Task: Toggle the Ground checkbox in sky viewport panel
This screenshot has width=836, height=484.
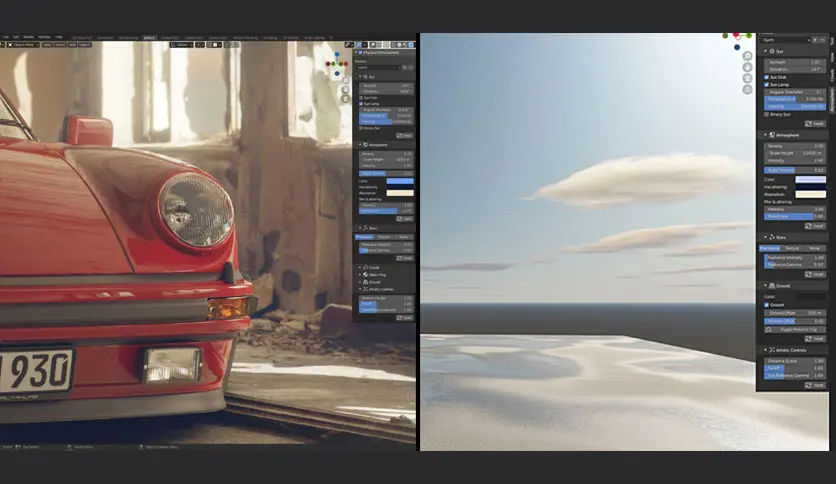Action: point(766,305)
